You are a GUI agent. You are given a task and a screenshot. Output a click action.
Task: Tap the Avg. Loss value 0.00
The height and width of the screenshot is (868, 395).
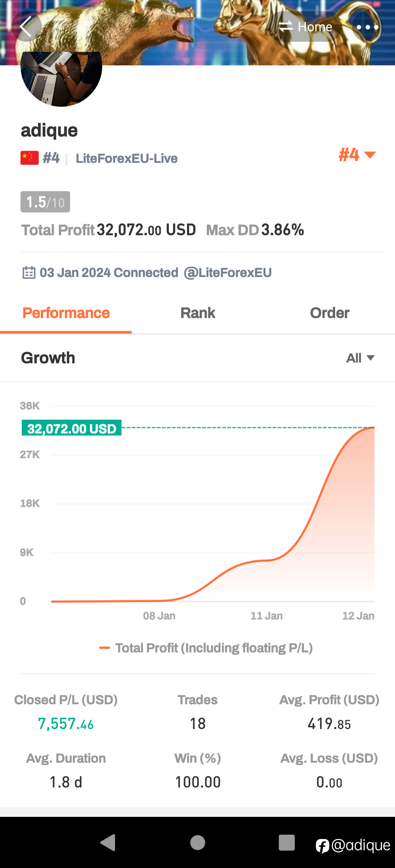(329, 782)
